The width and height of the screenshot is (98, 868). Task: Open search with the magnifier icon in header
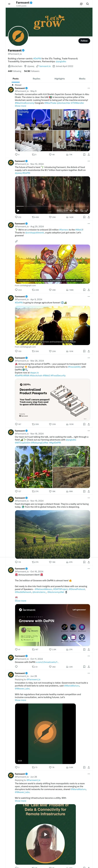pyautogui.click(x=88, y=4)
